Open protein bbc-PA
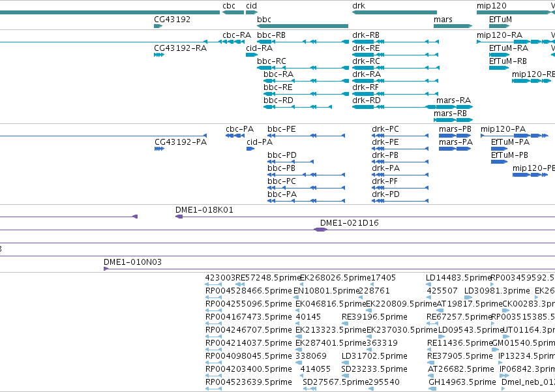Screen dimensions: 555x392 pyautogui.click(x=282, y=195)
